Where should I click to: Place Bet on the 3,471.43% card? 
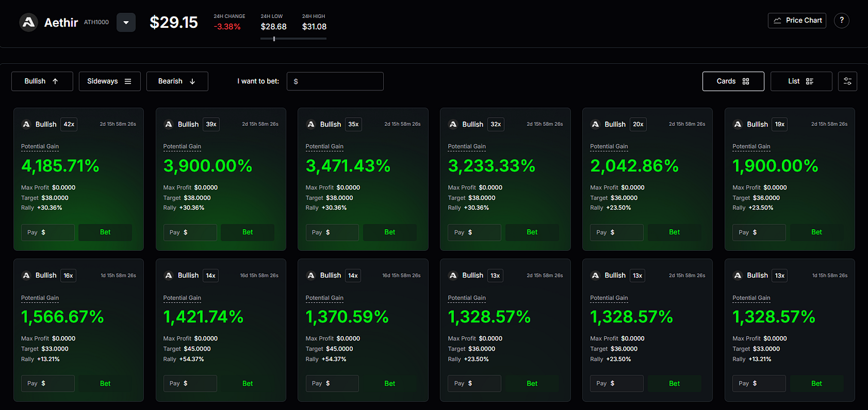[x=390, y=232]
